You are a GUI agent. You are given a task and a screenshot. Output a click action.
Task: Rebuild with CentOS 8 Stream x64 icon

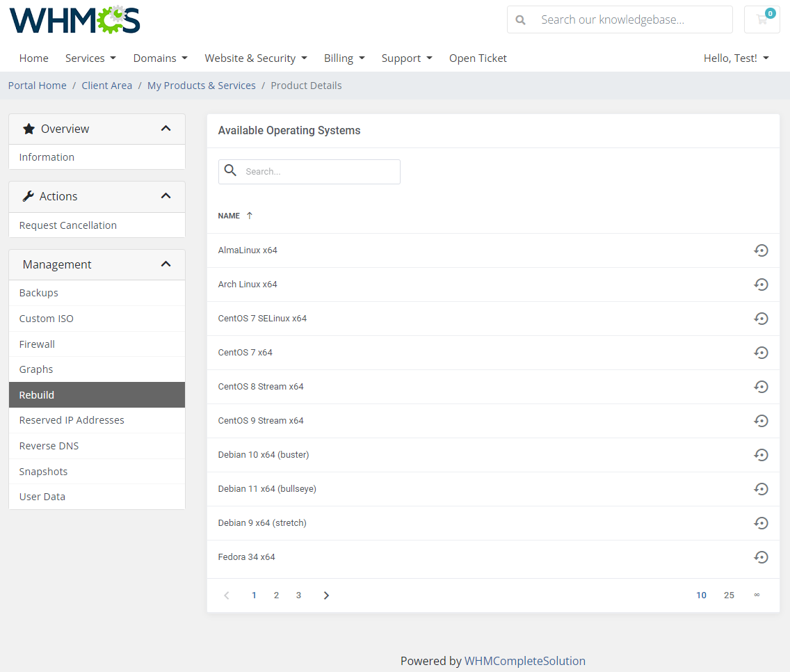pos(761,387)
